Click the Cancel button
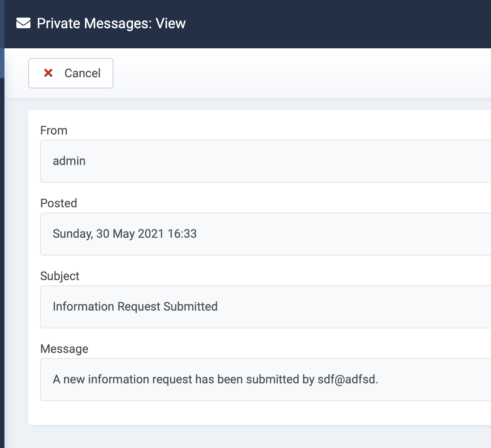Image resolution: width=491 pixels, height=448 pixels. pos(71,73)
